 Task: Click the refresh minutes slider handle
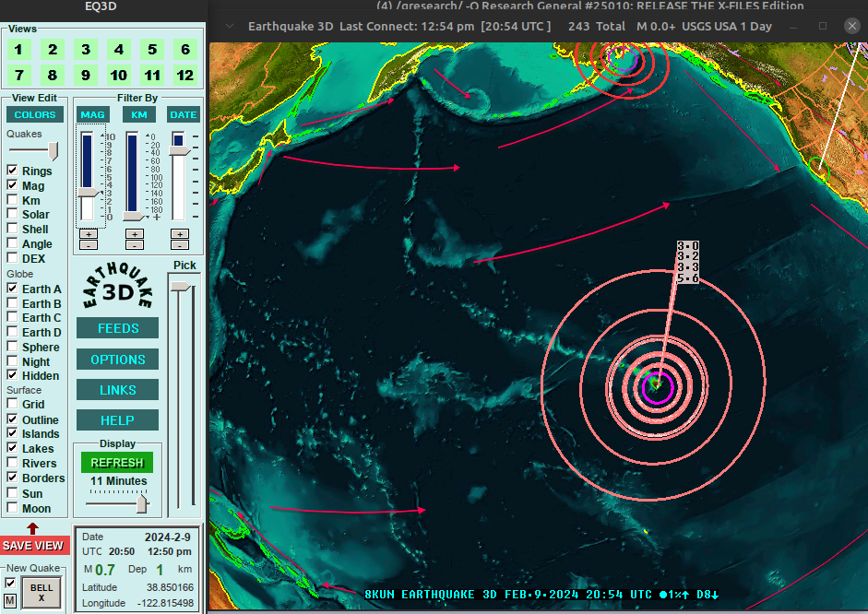pyautogui.click(x=142, y=504)
